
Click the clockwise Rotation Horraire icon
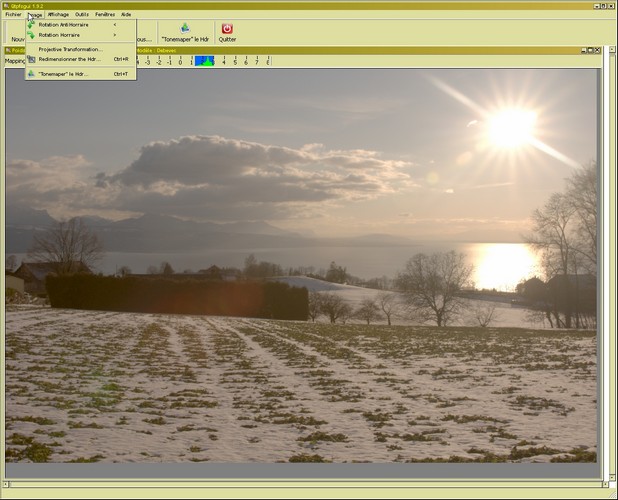pyautogui.click(x=31, y=35)
